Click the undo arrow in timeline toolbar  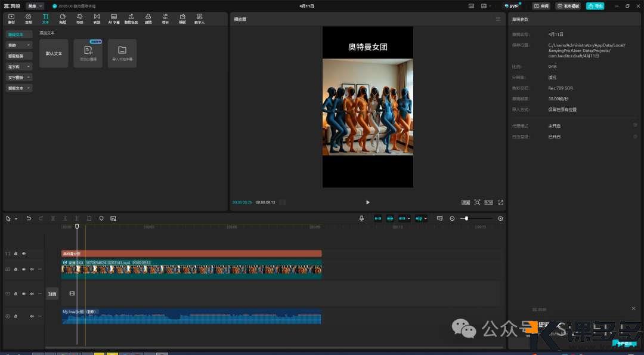(x=29, y=218)
